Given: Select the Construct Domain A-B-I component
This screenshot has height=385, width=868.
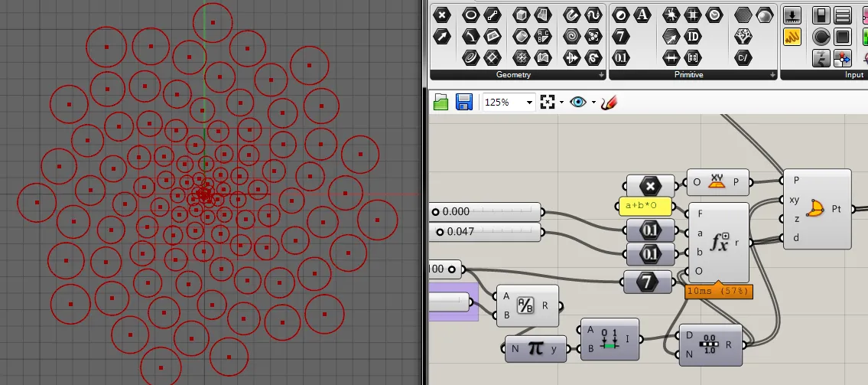Looking at the screenshot, I should pos(610,339).
